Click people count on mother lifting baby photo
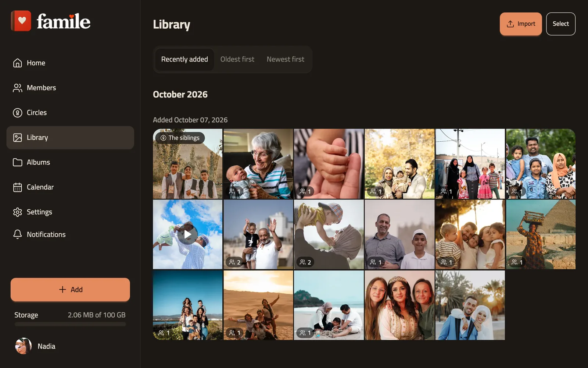The height and width of the screenshot is (368, 588). (305, 262)
